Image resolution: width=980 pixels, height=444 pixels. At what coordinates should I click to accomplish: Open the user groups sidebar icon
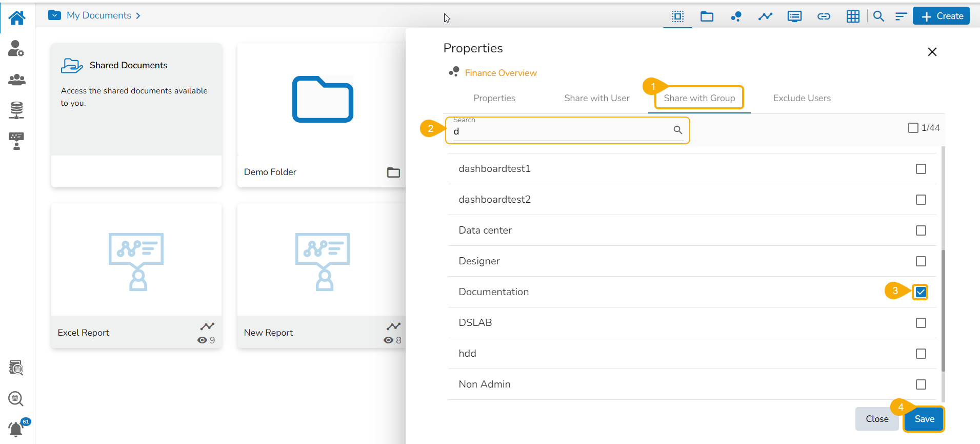pyautogui.click(x=17, y=80)
